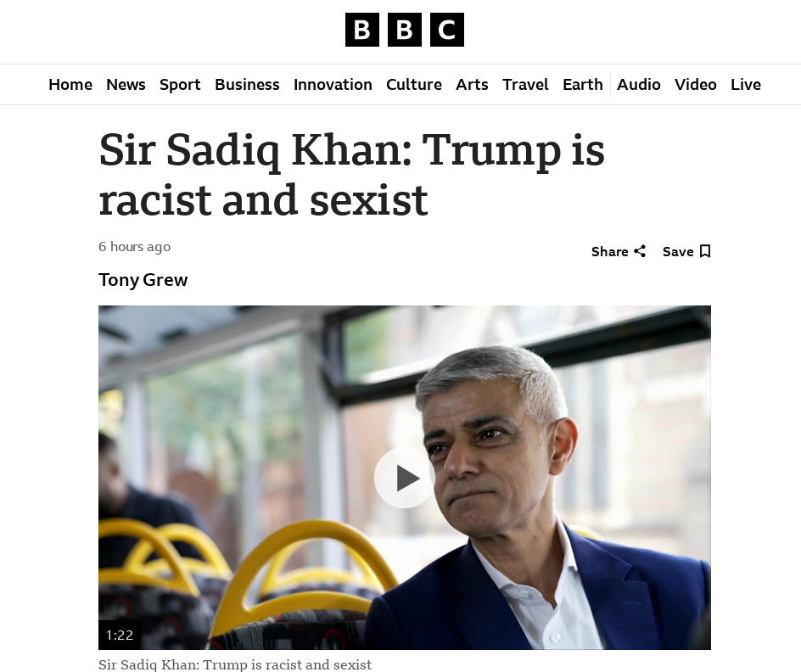
Task: Open the Travel section
Action: point(525,85)
